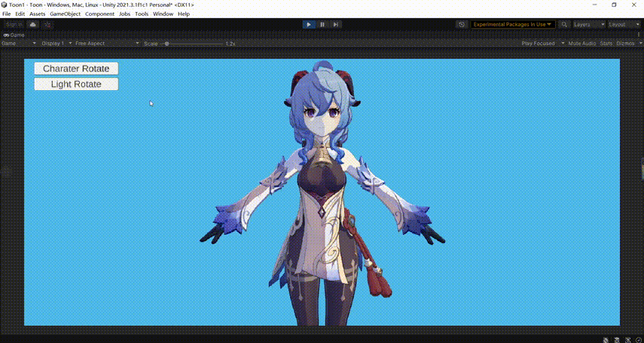Open the Experimental Packages In Use dropdown

(513, 24)
